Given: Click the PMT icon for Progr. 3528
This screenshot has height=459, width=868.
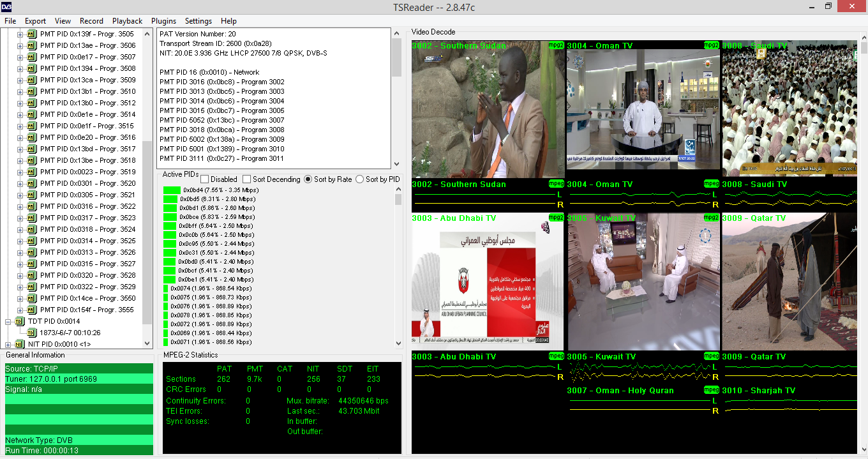Looking at the screenshot, I should coord(32,276).
